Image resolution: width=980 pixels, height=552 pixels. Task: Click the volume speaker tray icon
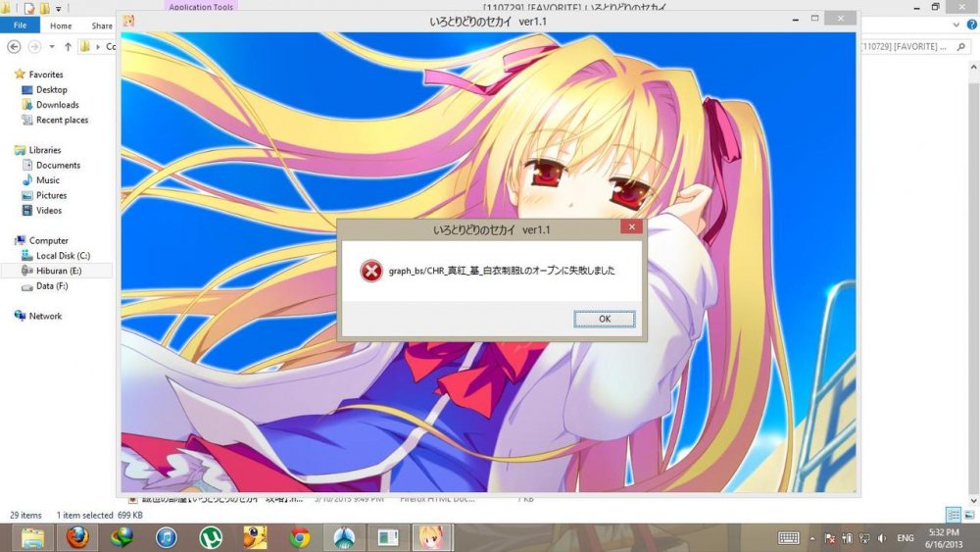tap(881, 538)
